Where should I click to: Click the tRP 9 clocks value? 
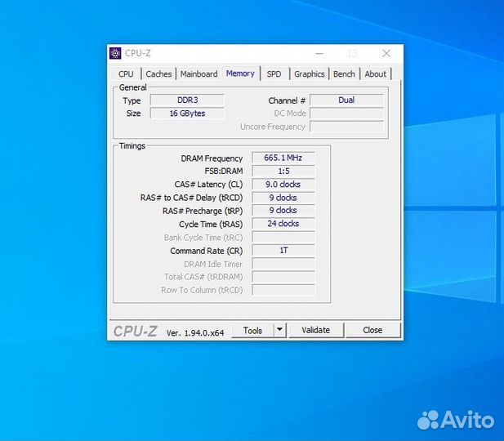coord(283,211)
